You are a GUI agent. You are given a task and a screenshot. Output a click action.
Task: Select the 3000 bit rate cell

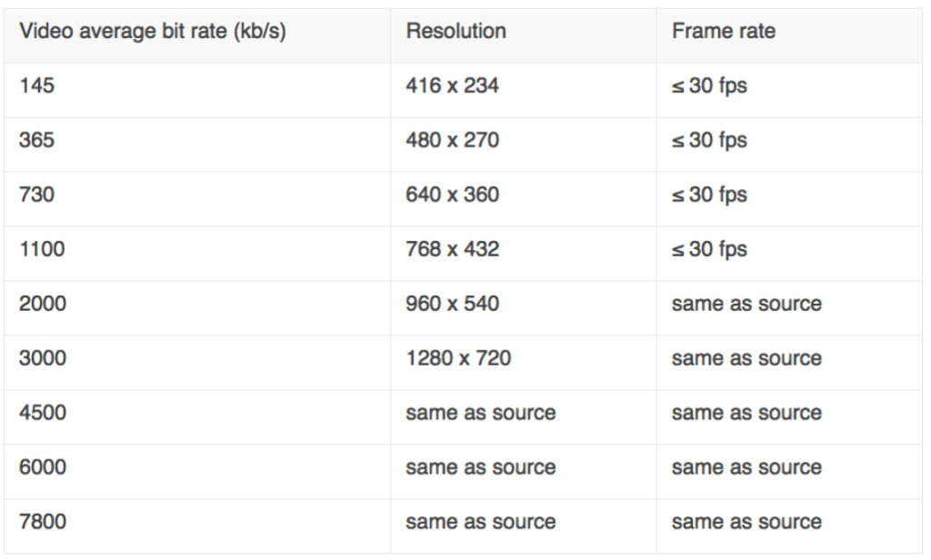click(197, 363)
